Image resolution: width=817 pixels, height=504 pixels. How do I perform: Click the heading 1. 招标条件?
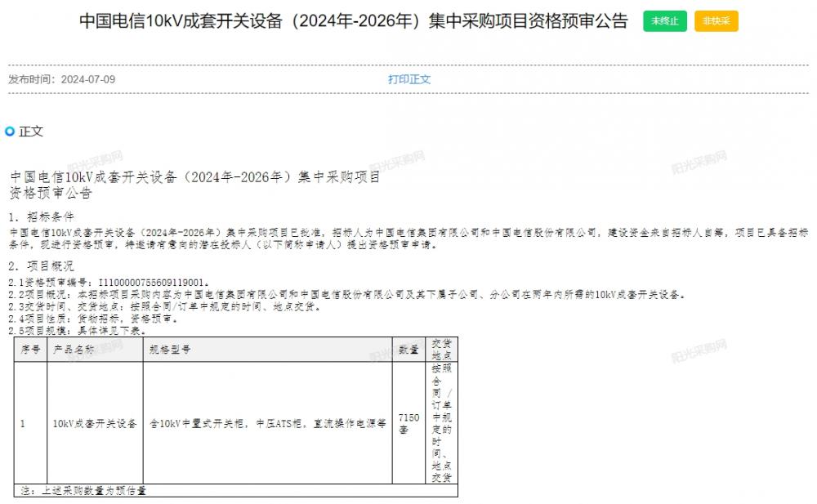tap(41, 218)
